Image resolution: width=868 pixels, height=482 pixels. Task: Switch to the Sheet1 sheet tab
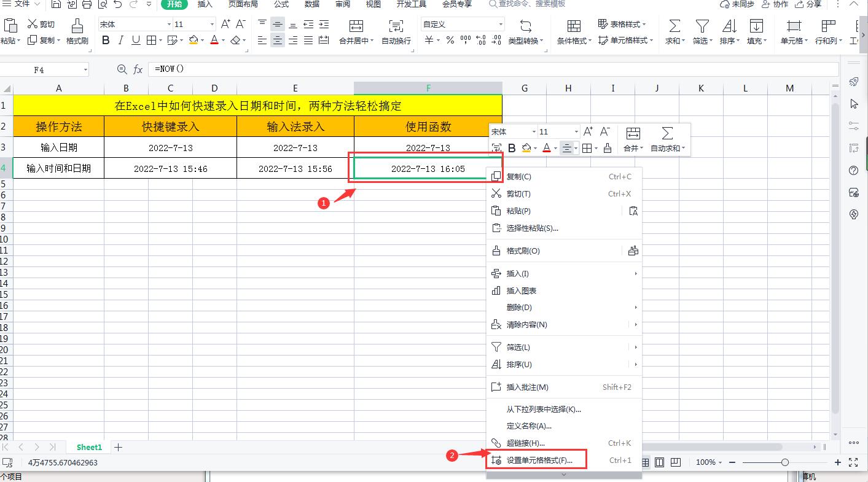[x=89, y=447]
